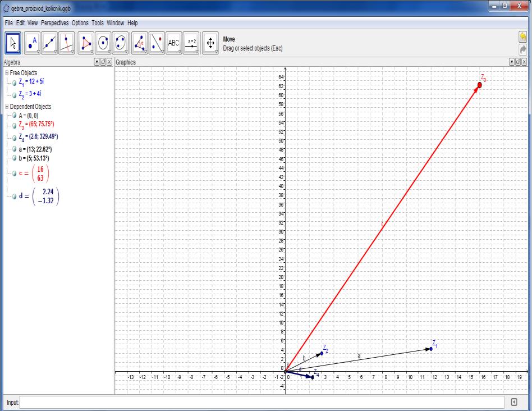
Task: Expand the Insert Text tool's dropdown arrow
Action: [x=180, y=52]
